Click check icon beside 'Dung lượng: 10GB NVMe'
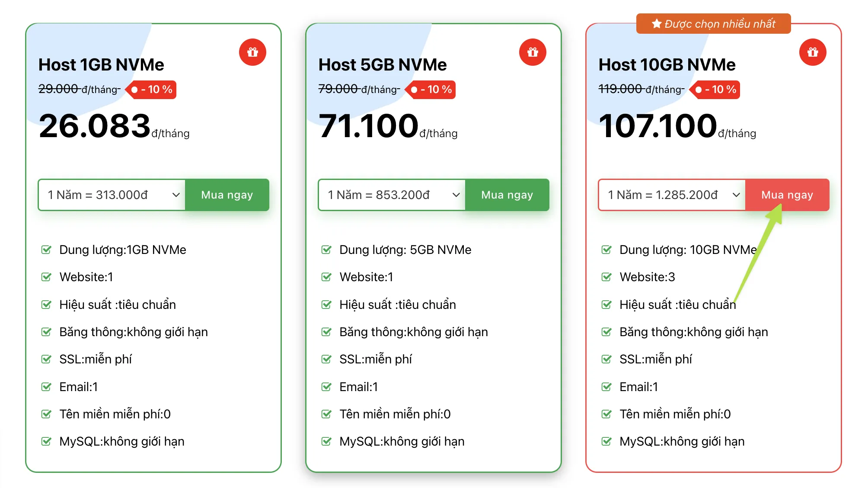This screenshot has height=488, width=868. pyautogui.click(x=606, y=250)
